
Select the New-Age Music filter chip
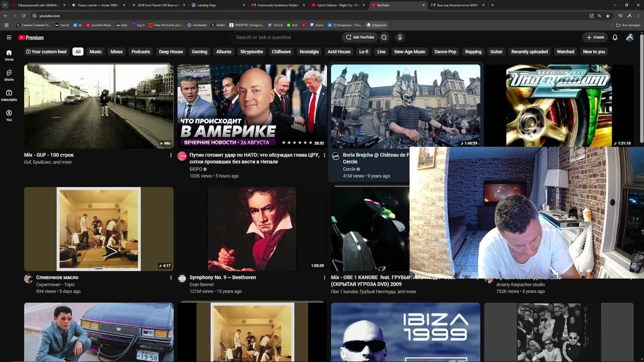coord(410,52)
